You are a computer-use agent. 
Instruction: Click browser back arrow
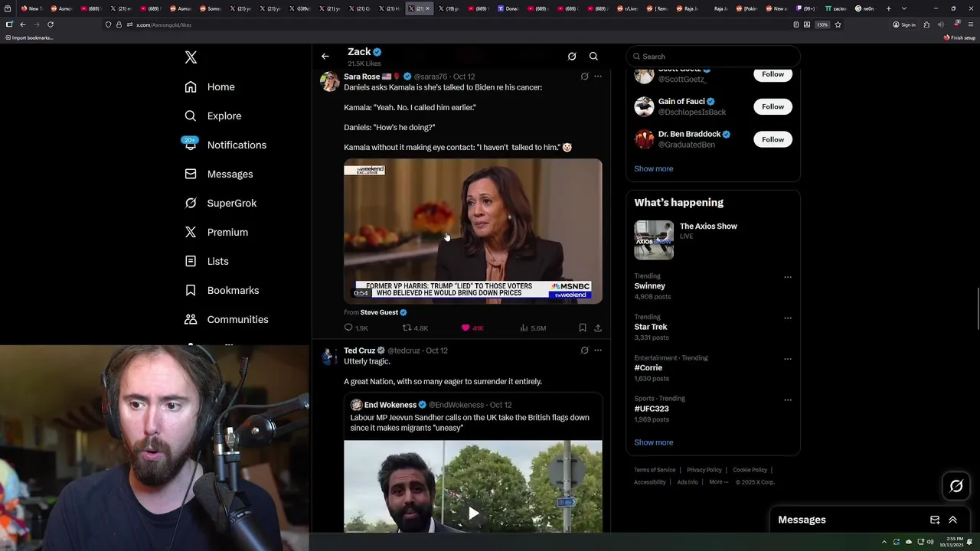pyautogui.click(x=23, y=24)
